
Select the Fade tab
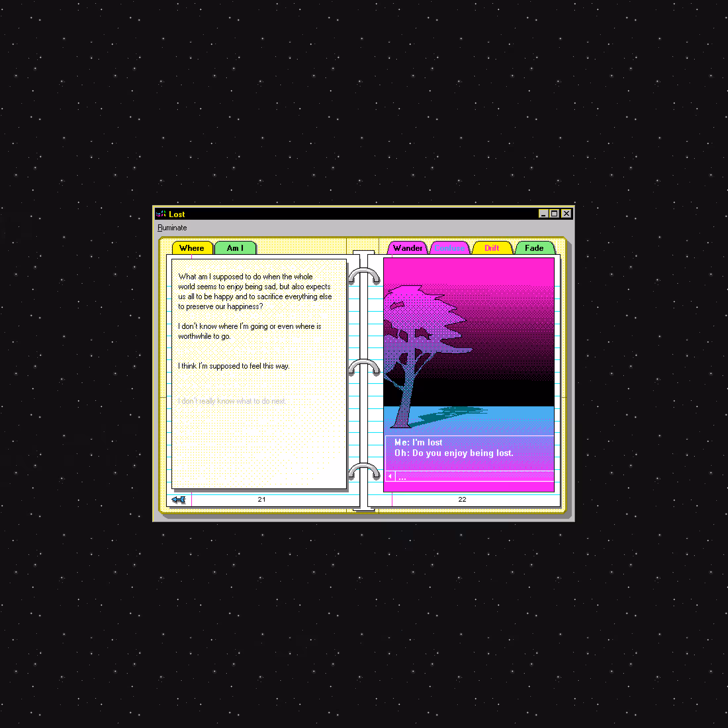point(534,248)
